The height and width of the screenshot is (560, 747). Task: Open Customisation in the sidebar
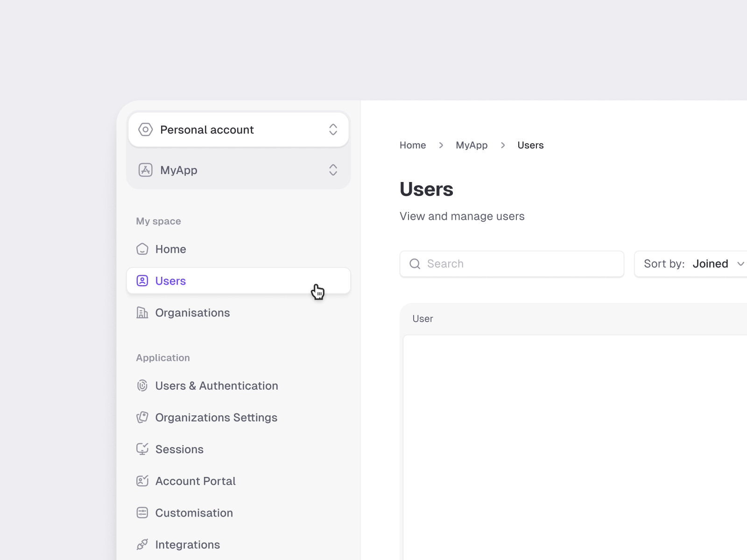tap(194, 513)
